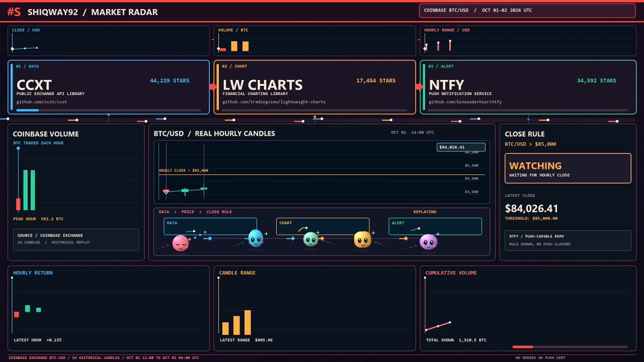The height and width of the screenshot is (362, 644).
Task: Click the CCXT title
Action: pyautogui.click(x=34, y=85)
